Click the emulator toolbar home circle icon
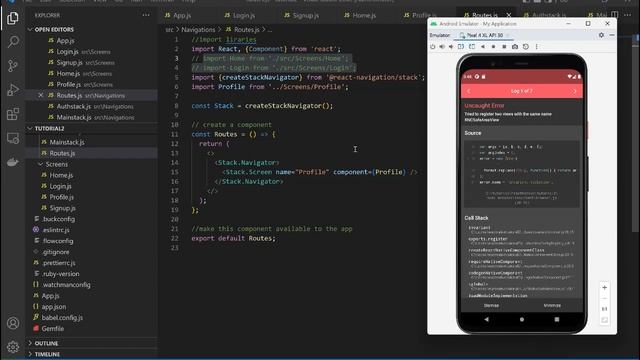Image resolution: width=640 pixels, height=360 pixels. tap(493, 47)
